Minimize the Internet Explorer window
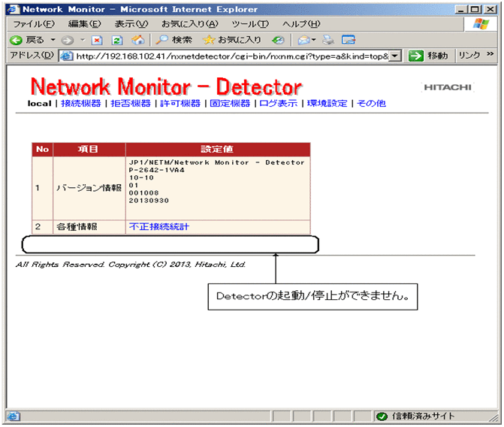This screenshot has height=427, width=504. point(461,9)
